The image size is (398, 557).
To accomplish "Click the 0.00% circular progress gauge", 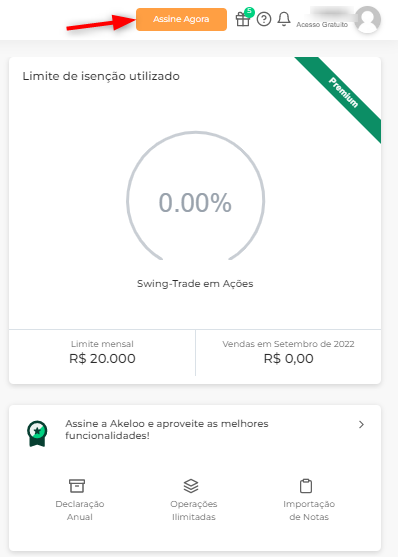I will coord(195,196).
